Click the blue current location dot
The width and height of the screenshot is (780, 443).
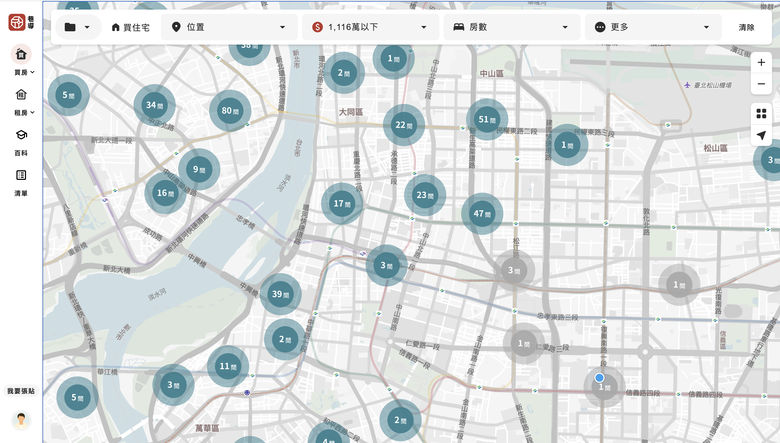(599, 378)
